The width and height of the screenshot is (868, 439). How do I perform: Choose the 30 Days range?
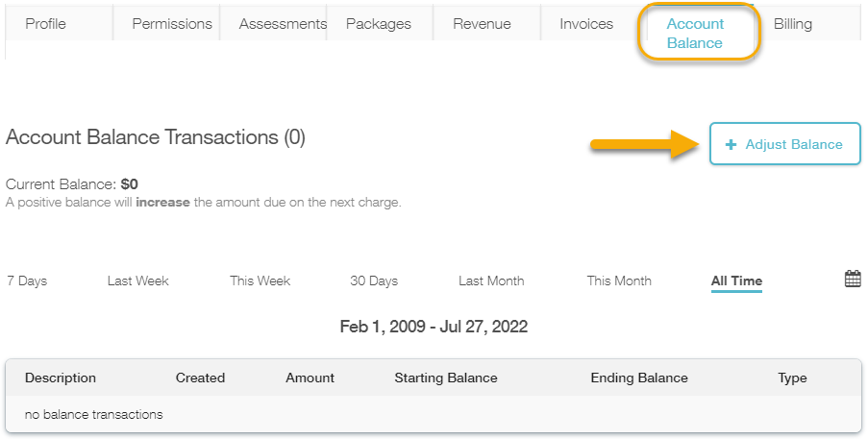tap(374, 281)
